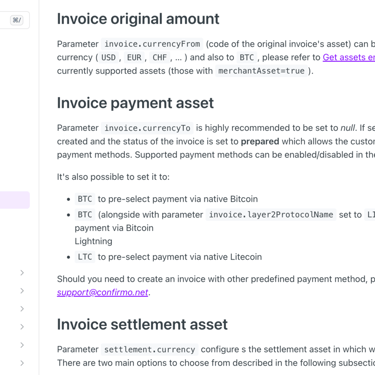375x375 pixels.
Task: Click the settlement.currency code snippet
Action: 149,349
